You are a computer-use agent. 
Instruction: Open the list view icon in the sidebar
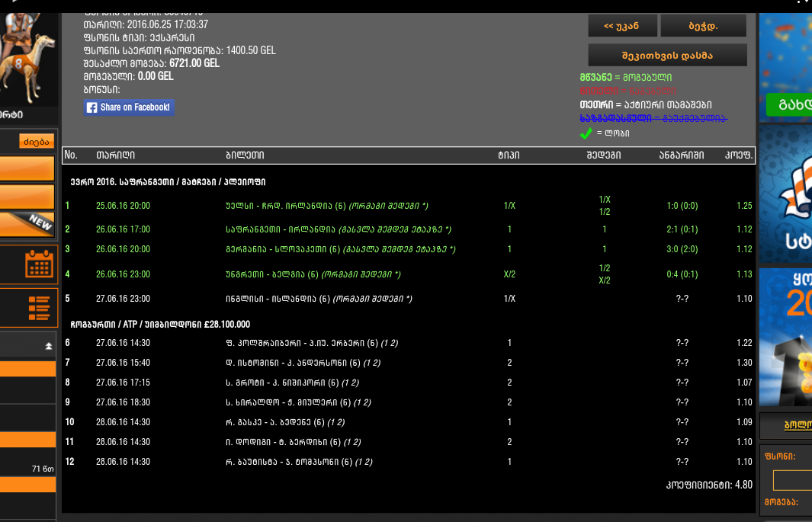point(39,308)
